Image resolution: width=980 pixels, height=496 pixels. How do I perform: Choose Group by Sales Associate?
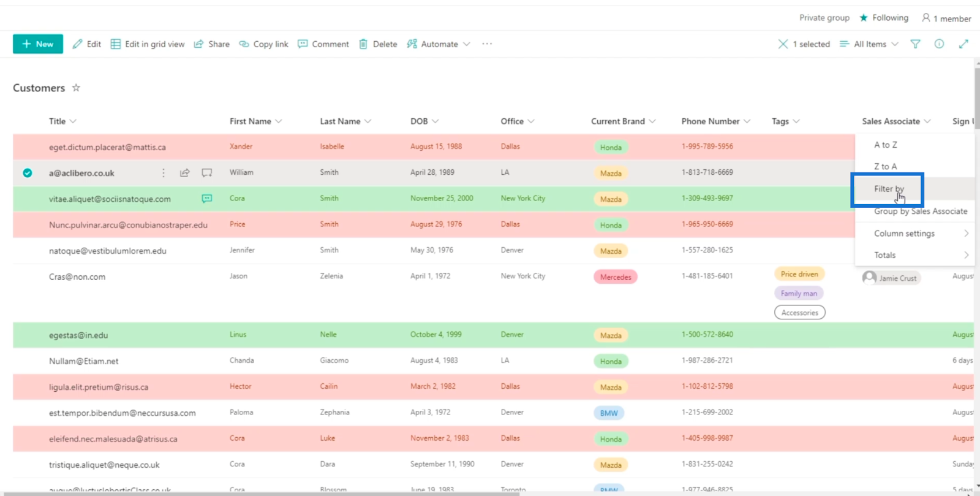[x=921, y=211]
